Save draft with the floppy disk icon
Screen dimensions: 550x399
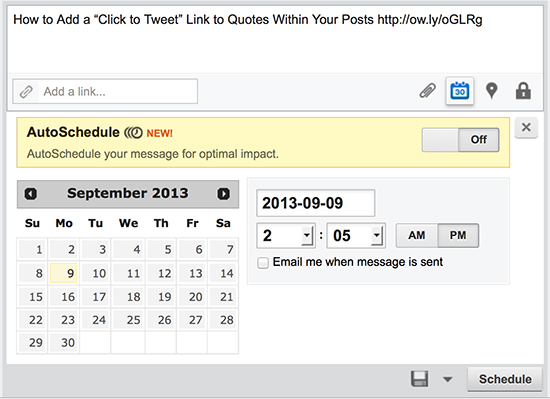pos(419,379)
